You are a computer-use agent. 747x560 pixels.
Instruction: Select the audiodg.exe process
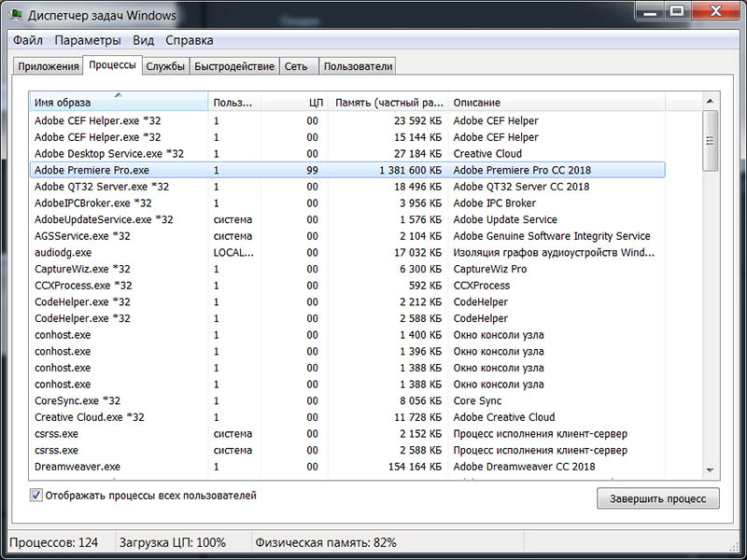click(x=347, y=252)
